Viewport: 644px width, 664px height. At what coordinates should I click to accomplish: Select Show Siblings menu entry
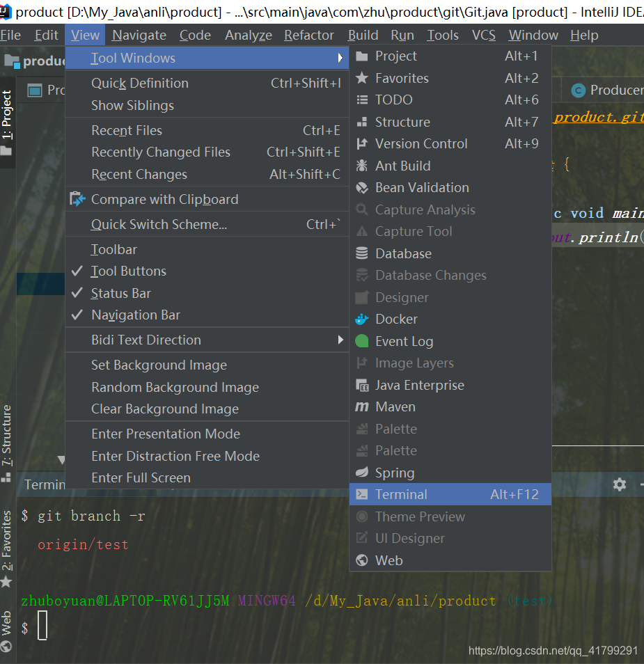coord(207,105)
